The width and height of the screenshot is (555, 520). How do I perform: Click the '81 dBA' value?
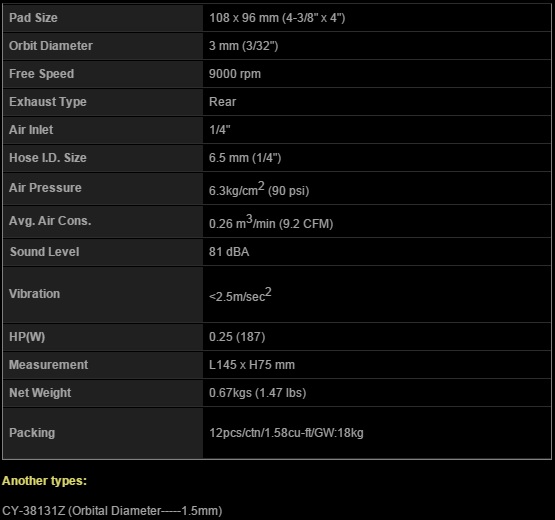(229, 252)
